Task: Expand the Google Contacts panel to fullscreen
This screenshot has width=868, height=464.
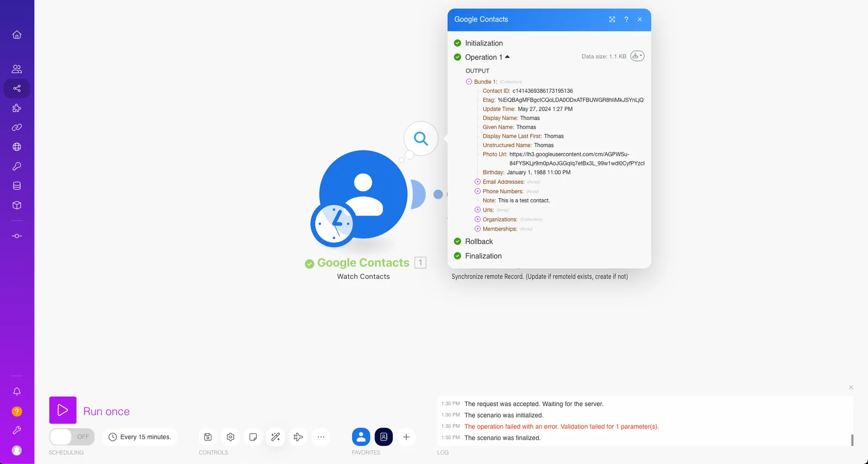Action: [x=612, y=20]
